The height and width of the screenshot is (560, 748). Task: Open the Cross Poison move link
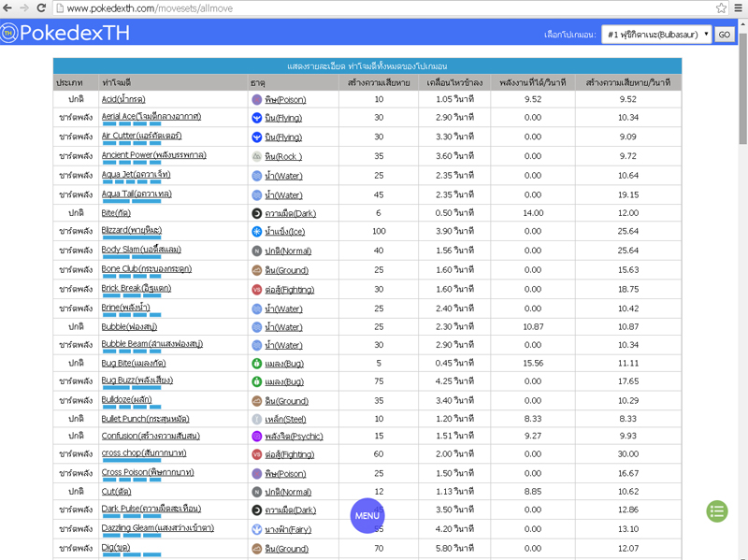148,472
